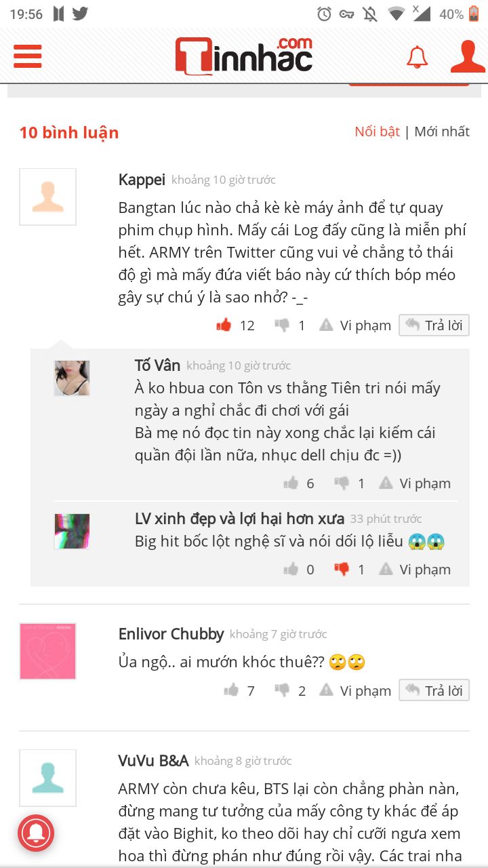488x868 pixels.
Task: Open Enlivor Chubby's pink avatar
Action: coord(47,651)
